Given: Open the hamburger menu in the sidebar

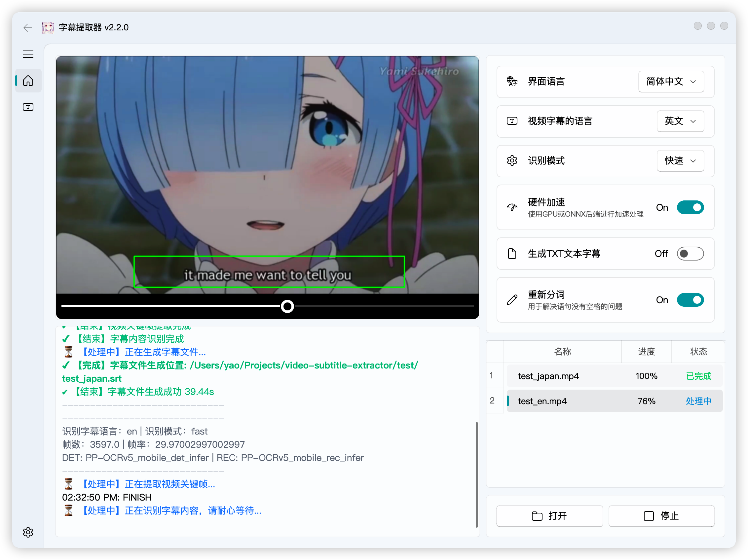Looking at the screenshot, I should point(28,54).
